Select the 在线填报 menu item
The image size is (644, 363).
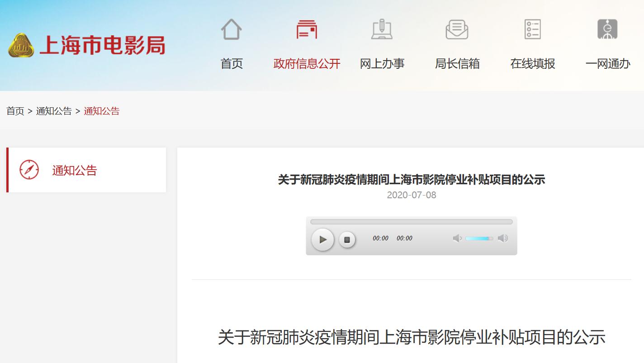[533, 64]
